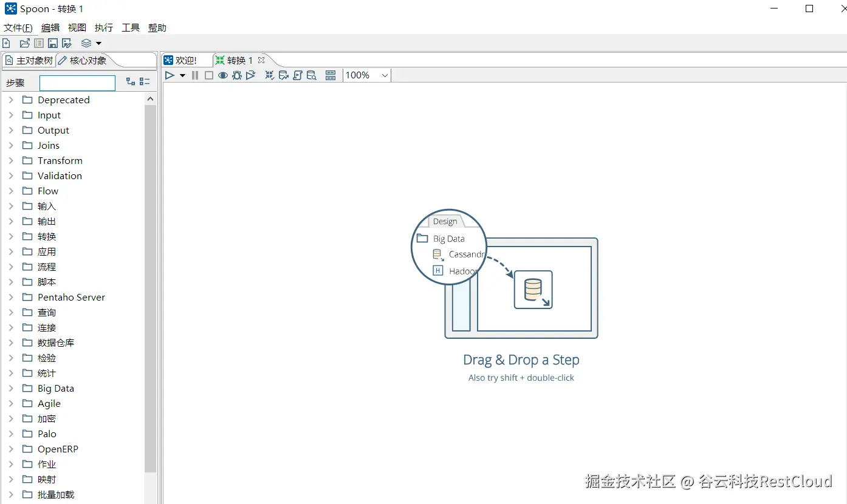847x504 pixels.
Task: Click the steps tree vertical scrollbar
Action: pos(151,288)
